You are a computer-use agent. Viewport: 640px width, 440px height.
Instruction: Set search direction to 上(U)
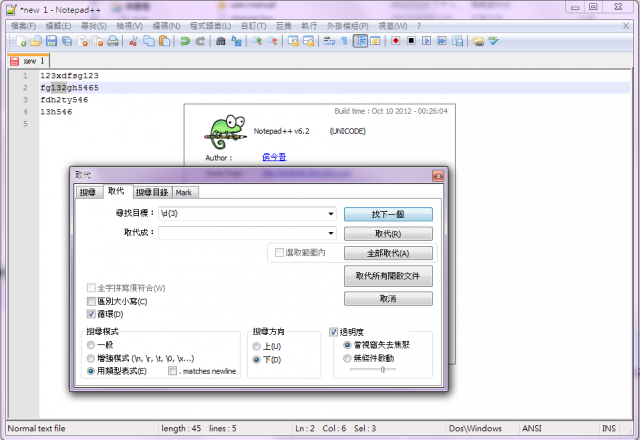256,347
